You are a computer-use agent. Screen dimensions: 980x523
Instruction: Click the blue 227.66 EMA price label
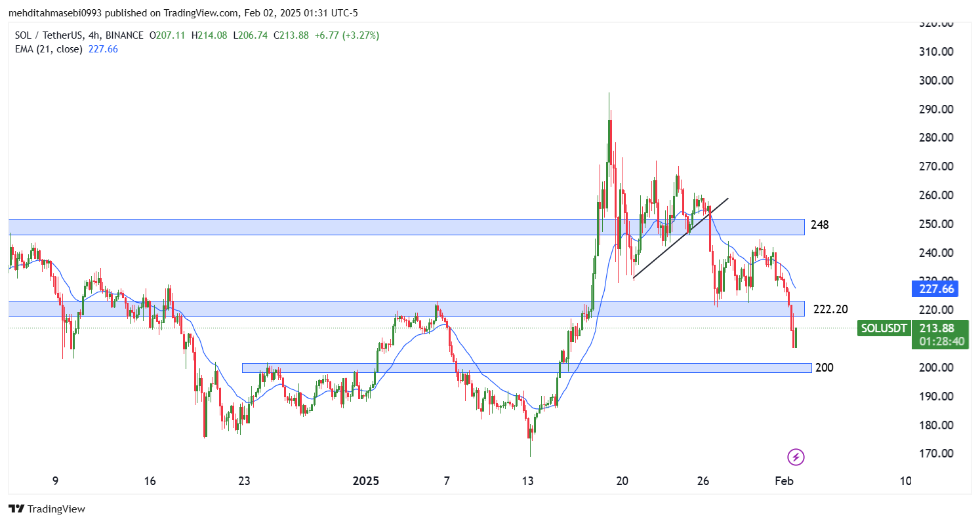(x=933, y=289)
